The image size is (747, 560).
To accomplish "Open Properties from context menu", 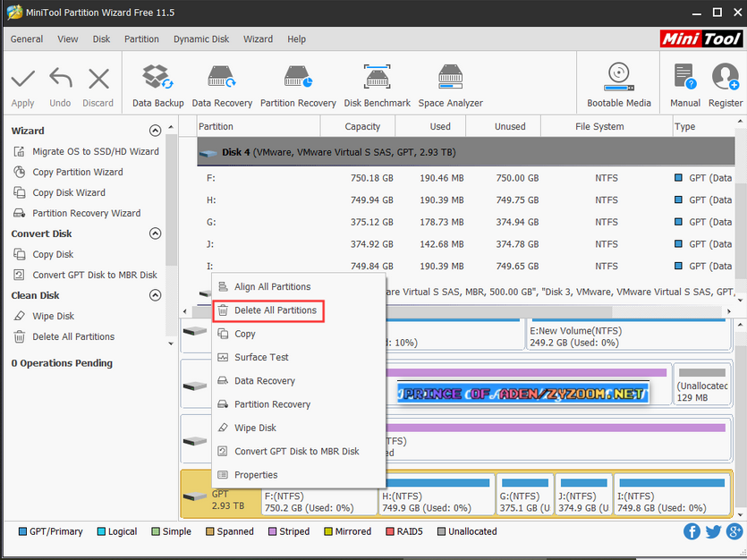I will (299, 475).
